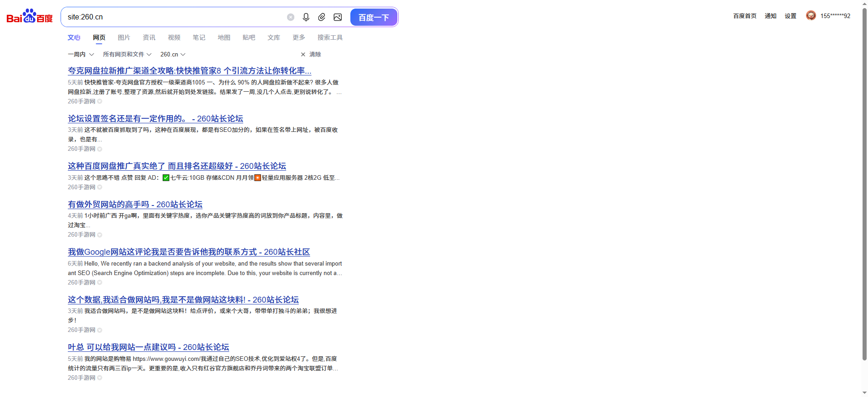The height and width of the screenshot is (397, 868).
Task: Open the 所有网页和文件 file type dropdown
Action: point(127,54)
